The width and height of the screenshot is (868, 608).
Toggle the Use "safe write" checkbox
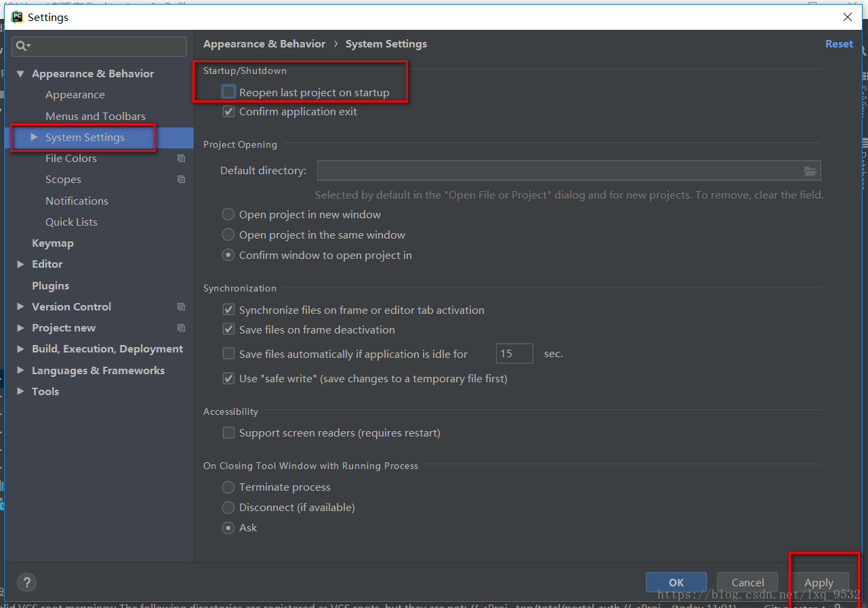coord(229,378)
